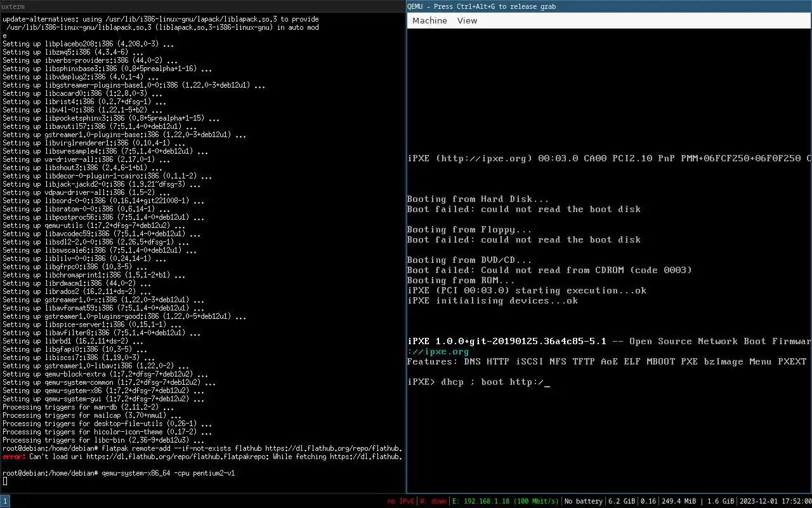Open the Machine menu in QEMU
This screenshot has width=812, height=508.
[x=429, y=20]
